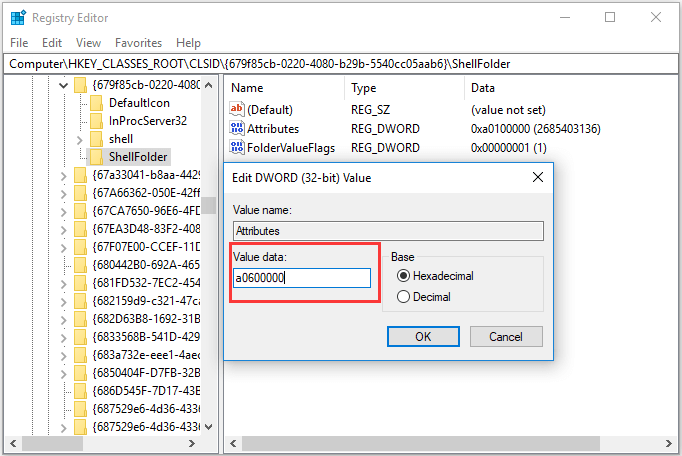Select InProcServer32 key in tree
This screenshot has width=682, height=456.
[148, 121]
